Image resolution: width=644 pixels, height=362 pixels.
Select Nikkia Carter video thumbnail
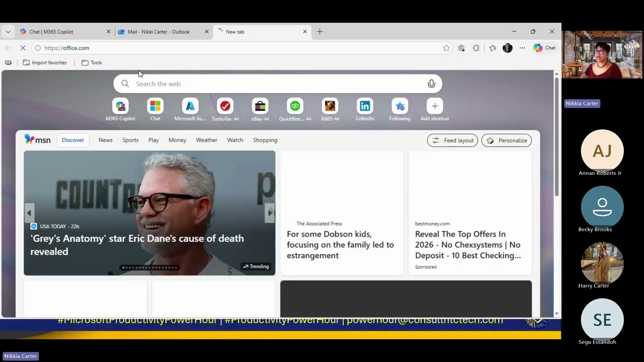point(602,54)
